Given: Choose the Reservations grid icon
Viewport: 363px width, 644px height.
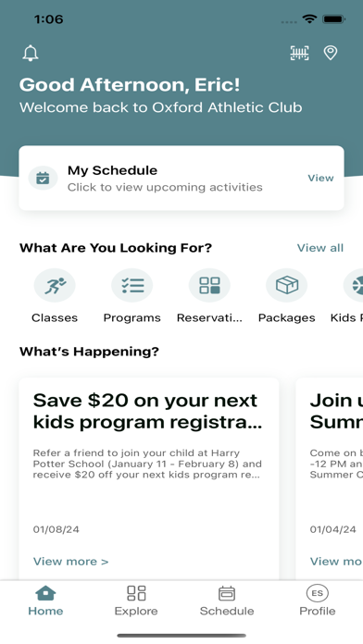Looking at the screenshot, I should (209, 285).
